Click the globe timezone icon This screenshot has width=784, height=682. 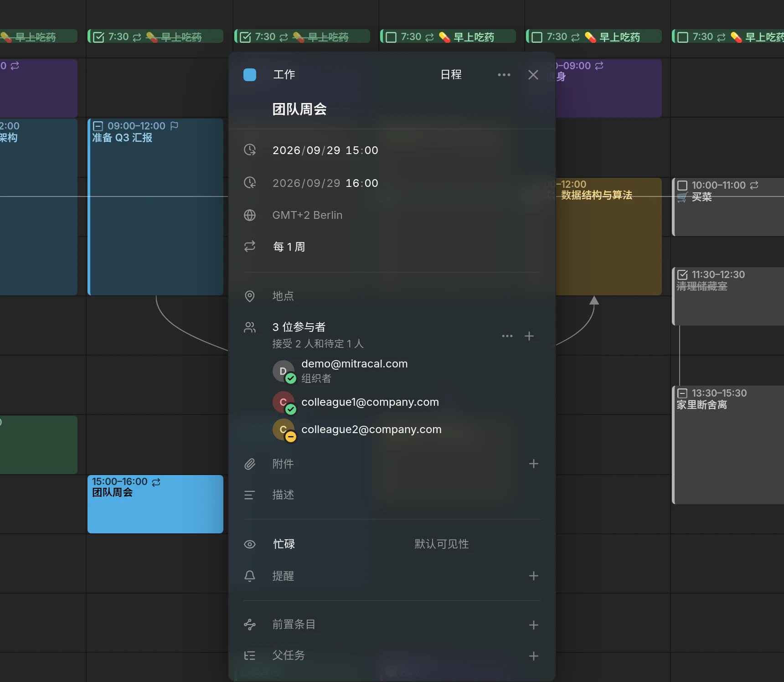click(250, 215)
